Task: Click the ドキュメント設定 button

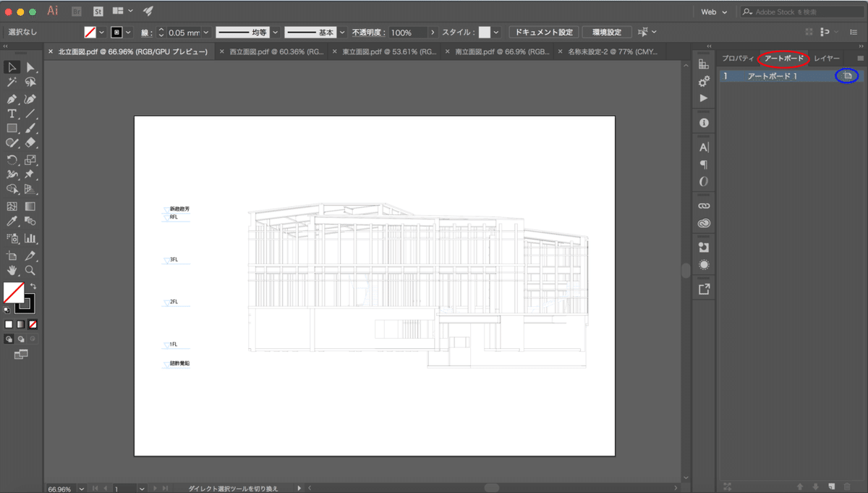Action: [x=543, y=33]
